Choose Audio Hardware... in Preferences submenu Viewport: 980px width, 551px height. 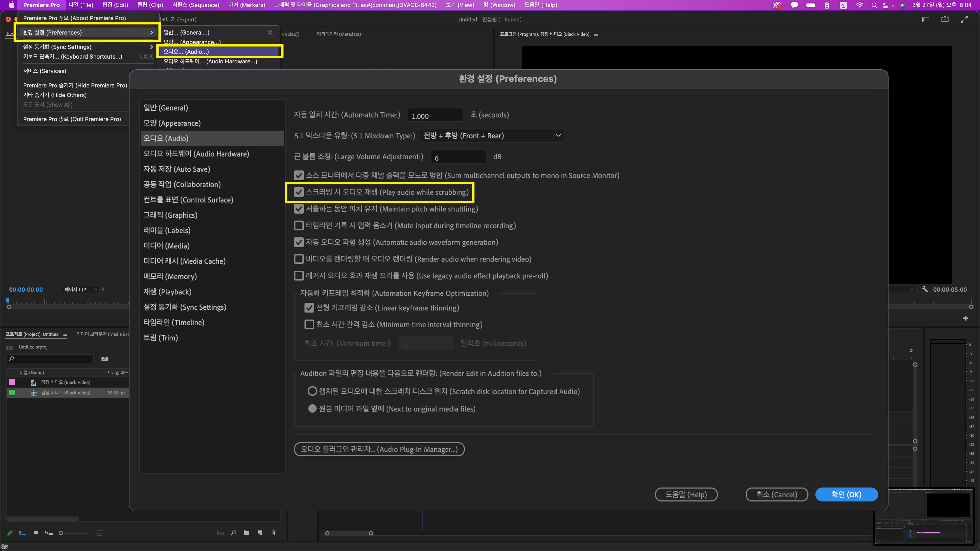(x=210, y=61)
